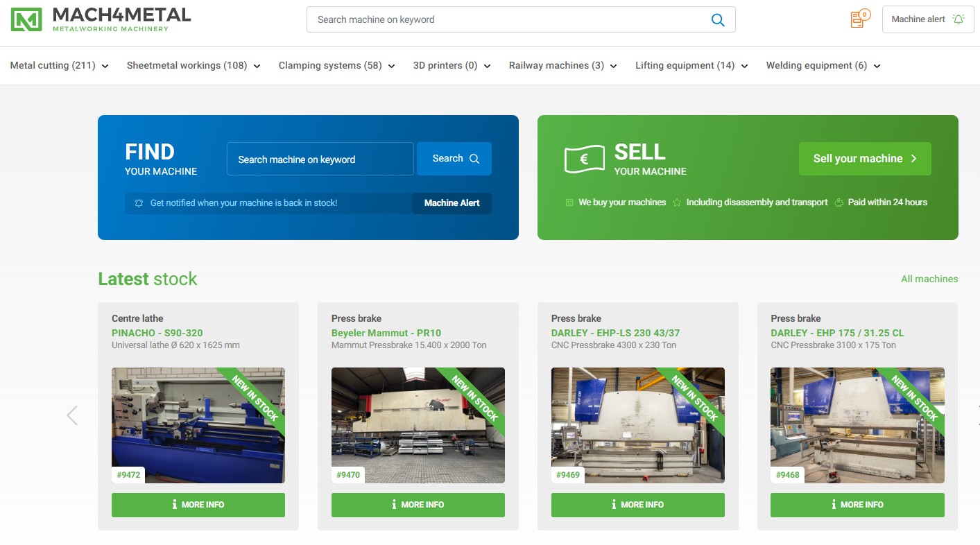Click the Machine alert button in header
The image size is (980, 545).
coord(927,19)
